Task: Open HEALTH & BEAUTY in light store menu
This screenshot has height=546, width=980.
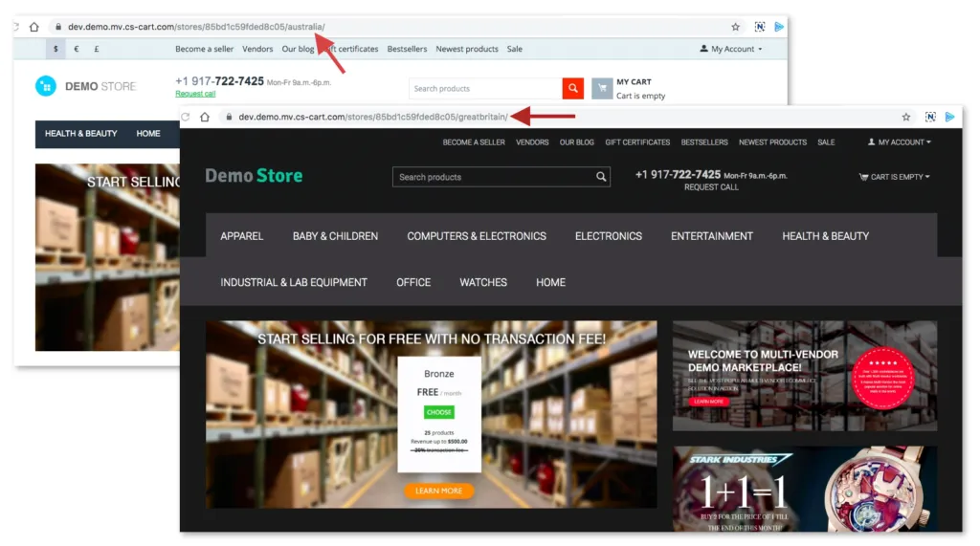Action: coord(80,134)
